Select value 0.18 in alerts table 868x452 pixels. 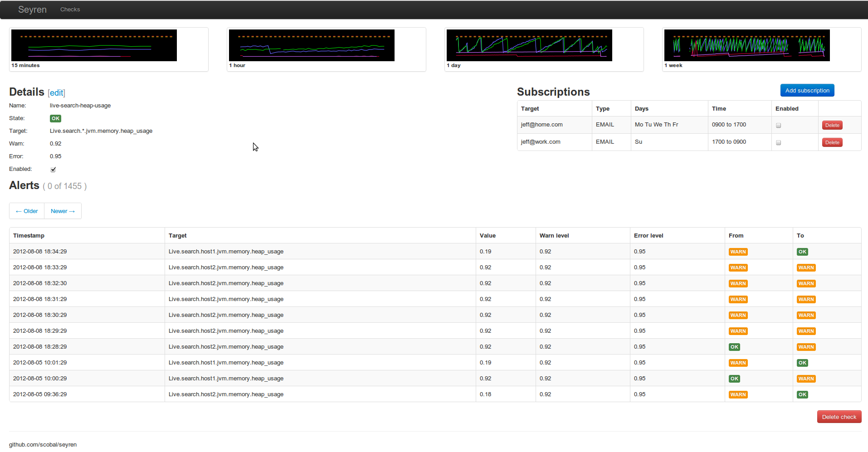coord(485,394)
